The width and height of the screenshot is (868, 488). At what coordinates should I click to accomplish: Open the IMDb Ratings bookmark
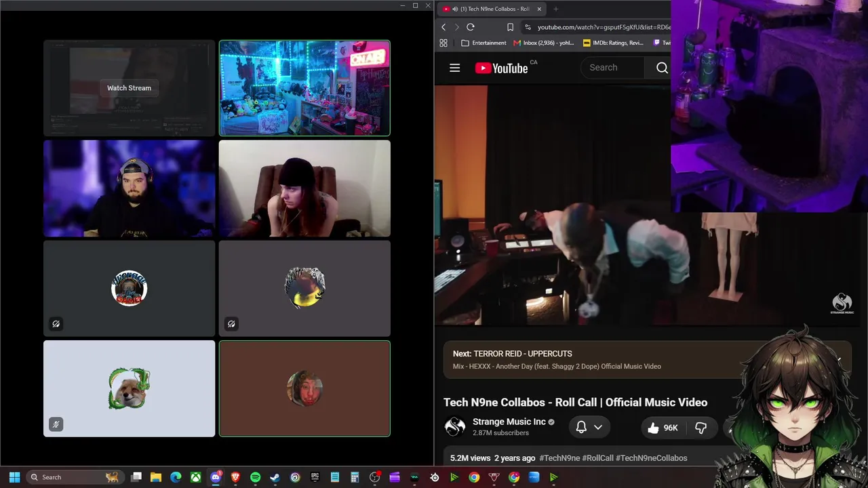pyautogui.click(x=613, y=43)
